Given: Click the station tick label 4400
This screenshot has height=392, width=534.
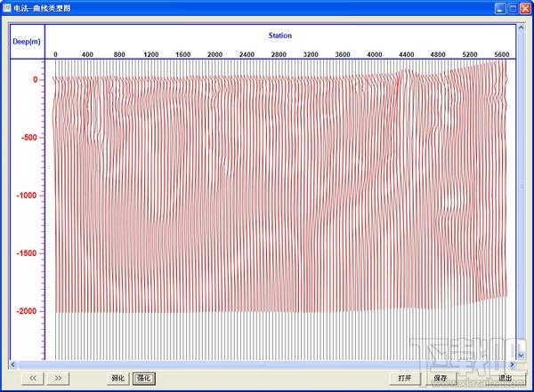Looking at the screenshot, I should [407, 54].
